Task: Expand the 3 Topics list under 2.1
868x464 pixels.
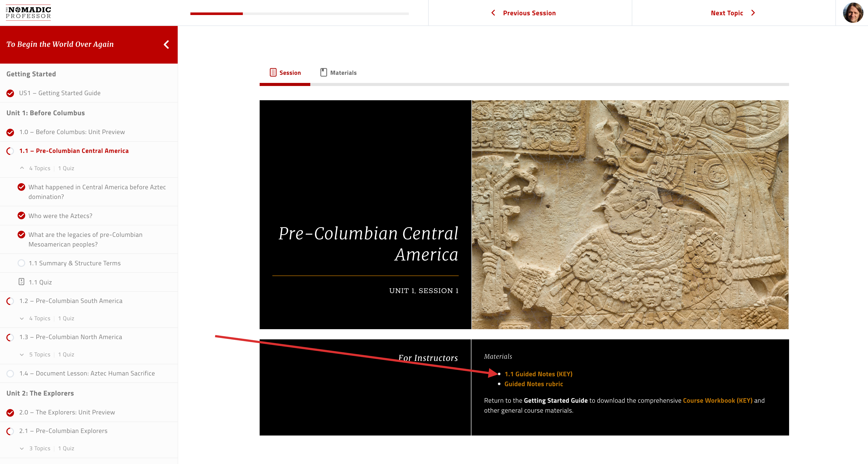Action: click(22, 448)
